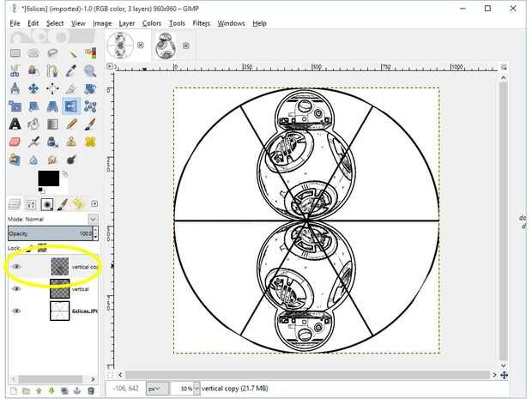Screen dimensions: 532x399
Task: Select the Scissors Select tool
Action: [x=15, y=70]
